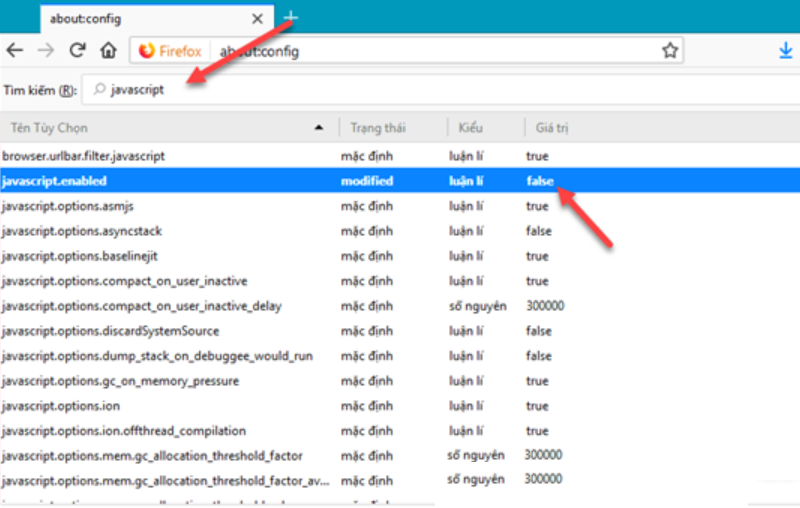This screenshot has height=508, width=800.
Task: Select gc_allocation_threshold_factor_av... preference row
Action: 400,480
